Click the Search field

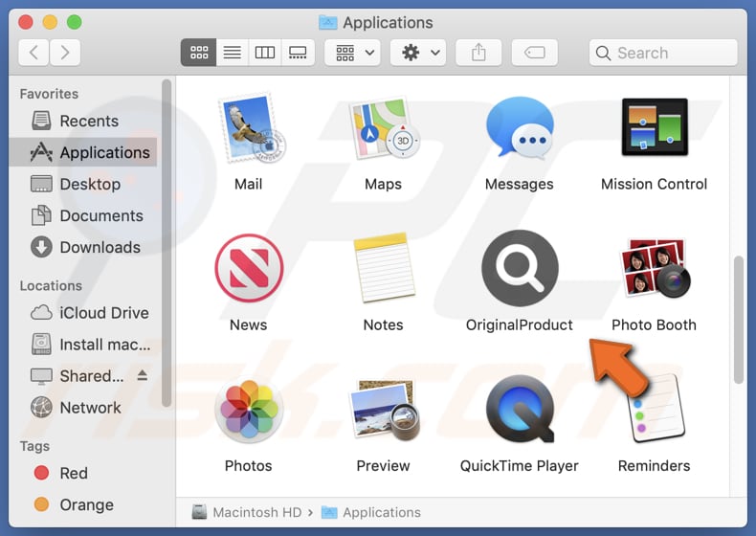coord(663,52)
